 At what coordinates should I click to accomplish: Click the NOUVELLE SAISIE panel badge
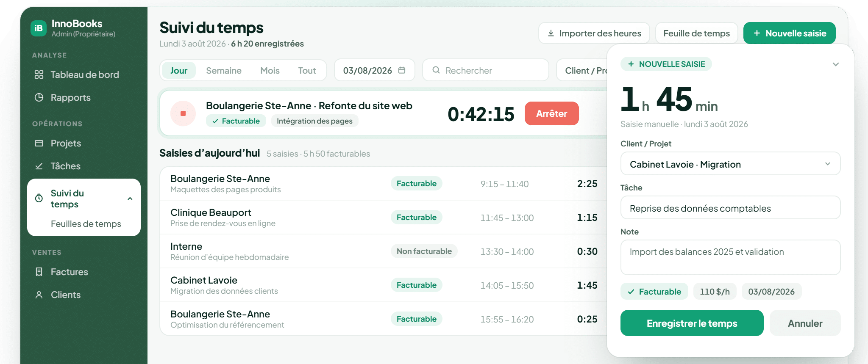[666, 64]
